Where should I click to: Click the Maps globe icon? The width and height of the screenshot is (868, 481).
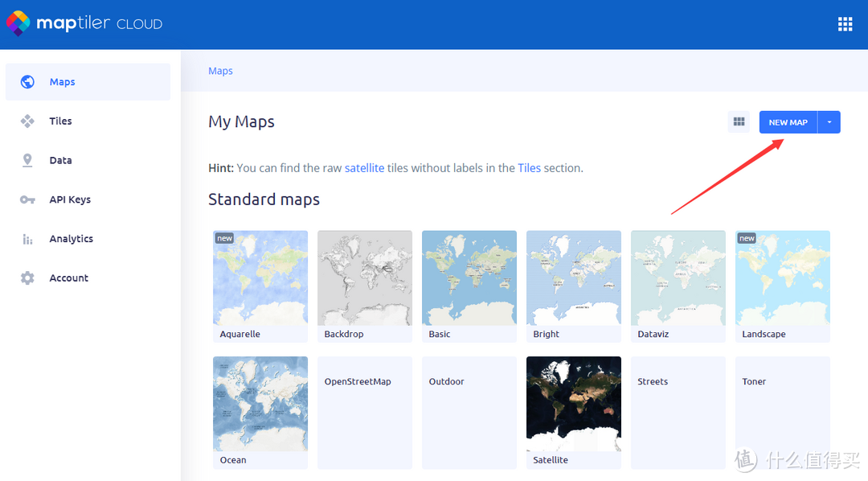point(27,82)
